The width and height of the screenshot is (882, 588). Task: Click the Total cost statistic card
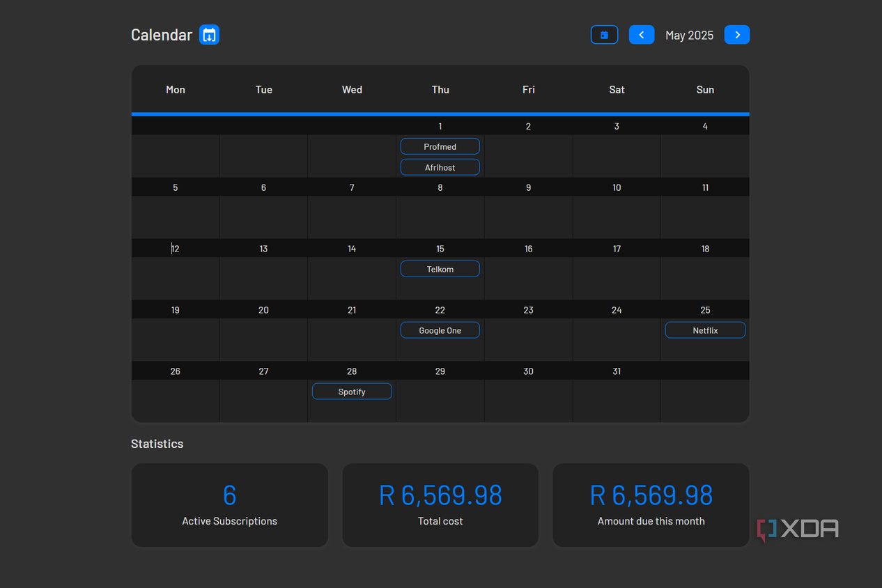pos(440,505)
